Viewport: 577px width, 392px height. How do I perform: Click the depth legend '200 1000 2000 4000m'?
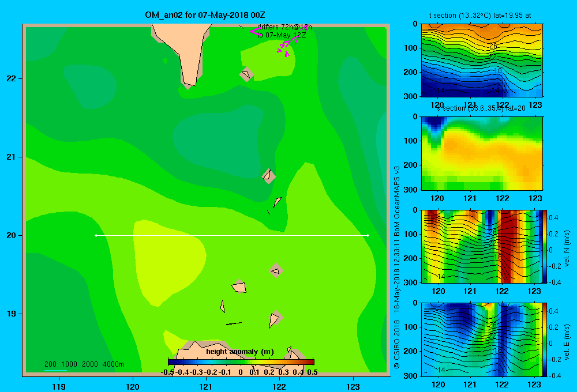(84, 364)
